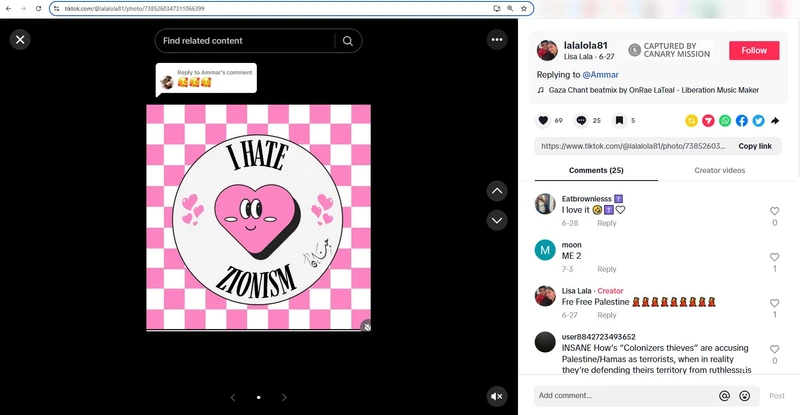
Task: Open browser zoom magnifier icon
Action: pos(510,9)
